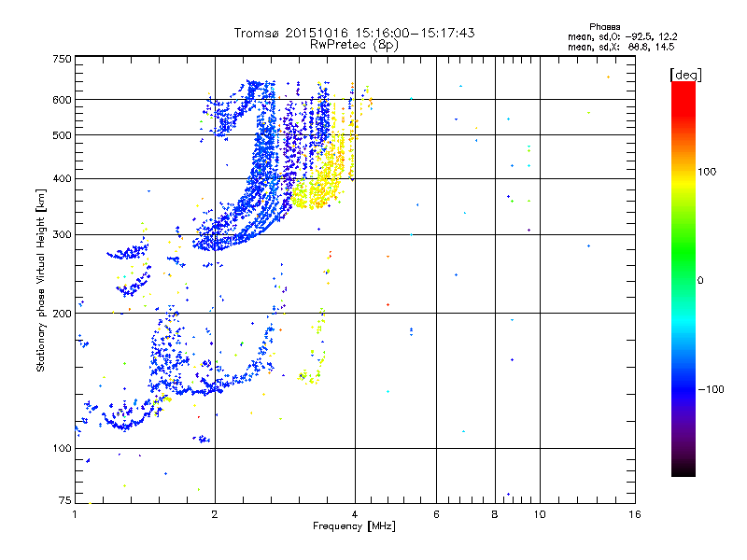Click the '[deg]' colorbar unit label
747x560 pixels.
click(685, 75)
